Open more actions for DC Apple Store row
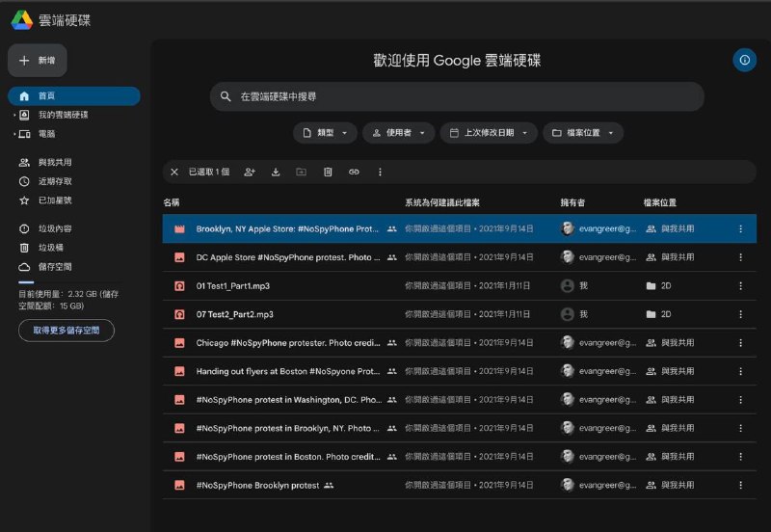 [740, 257]
